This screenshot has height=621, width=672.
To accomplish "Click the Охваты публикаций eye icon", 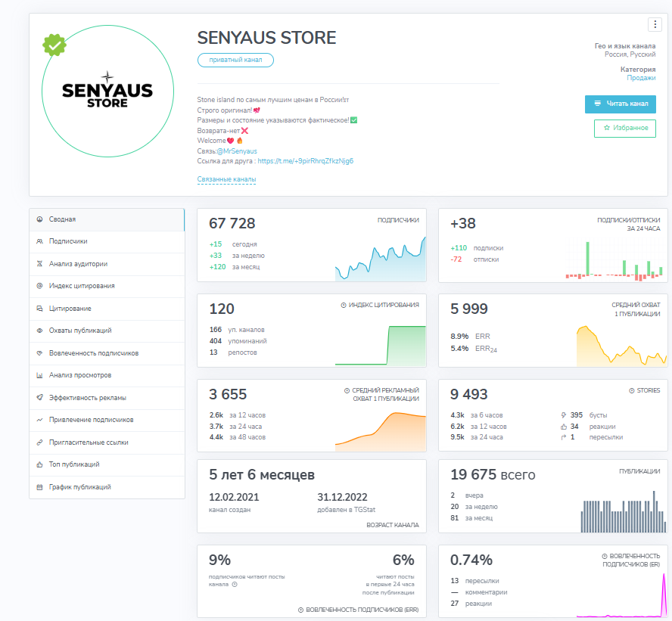I will click(39, 331).
